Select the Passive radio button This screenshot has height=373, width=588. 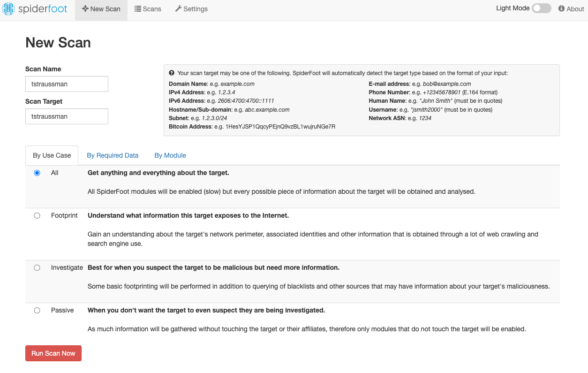[x=37, y=311]
